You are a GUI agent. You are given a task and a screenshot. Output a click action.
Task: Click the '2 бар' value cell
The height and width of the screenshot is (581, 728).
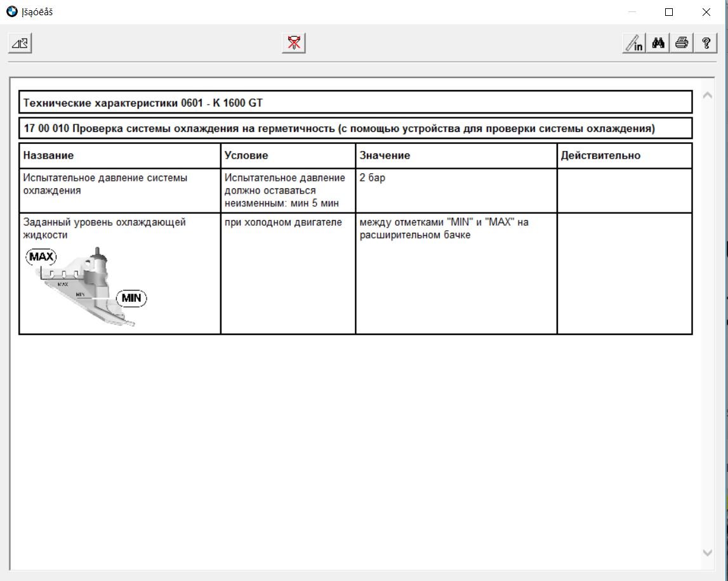coord(373,178)
